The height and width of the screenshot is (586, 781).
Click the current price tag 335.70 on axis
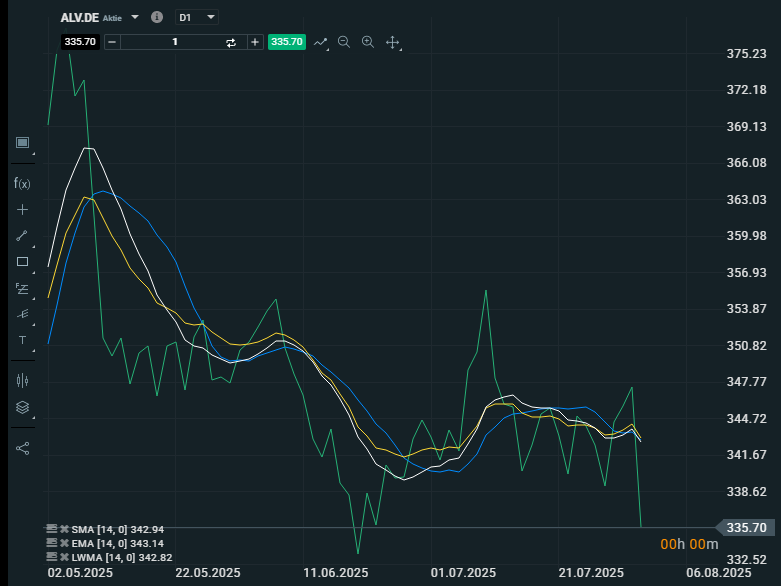(x=746, y=528)
